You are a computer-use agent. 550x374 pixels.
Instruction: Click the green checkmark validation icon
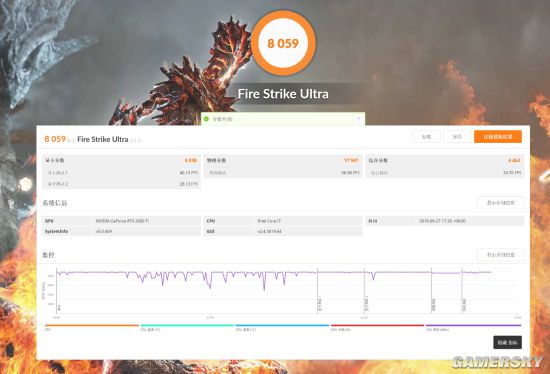pyautogui.click(x=206, y=119)
